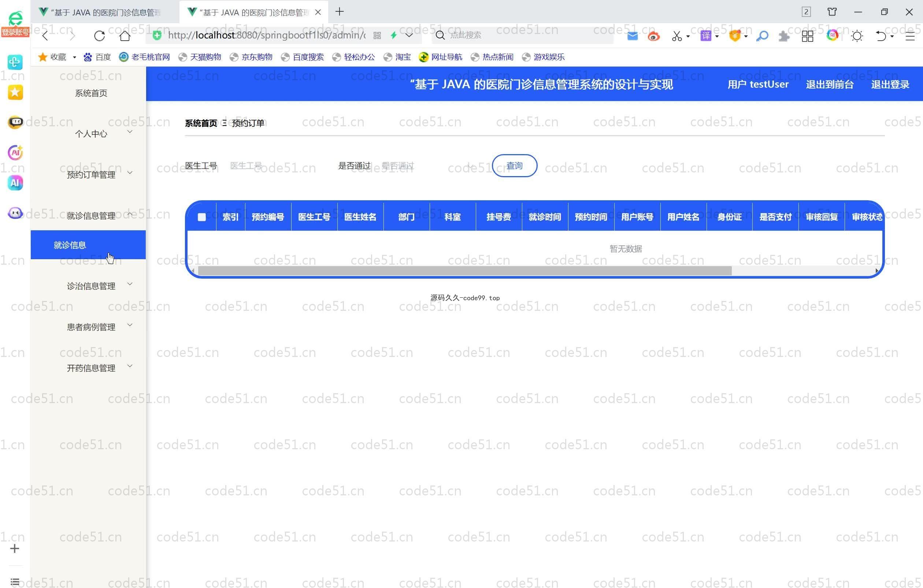Click the colorful AI circle icon
This screenshot has height=588, width=923.
coord(833,35)
